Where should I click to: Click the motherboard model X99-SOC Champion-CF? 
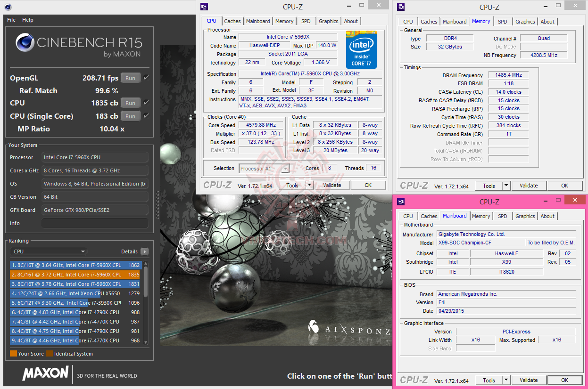481,243
